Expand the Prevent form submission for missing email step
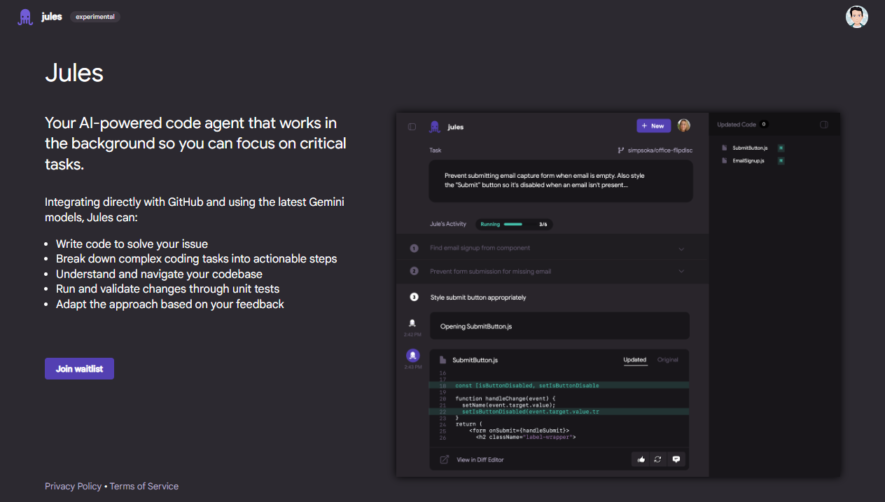Image resolution: width=885 pixels, height=502 pixels. pos(681,271)
